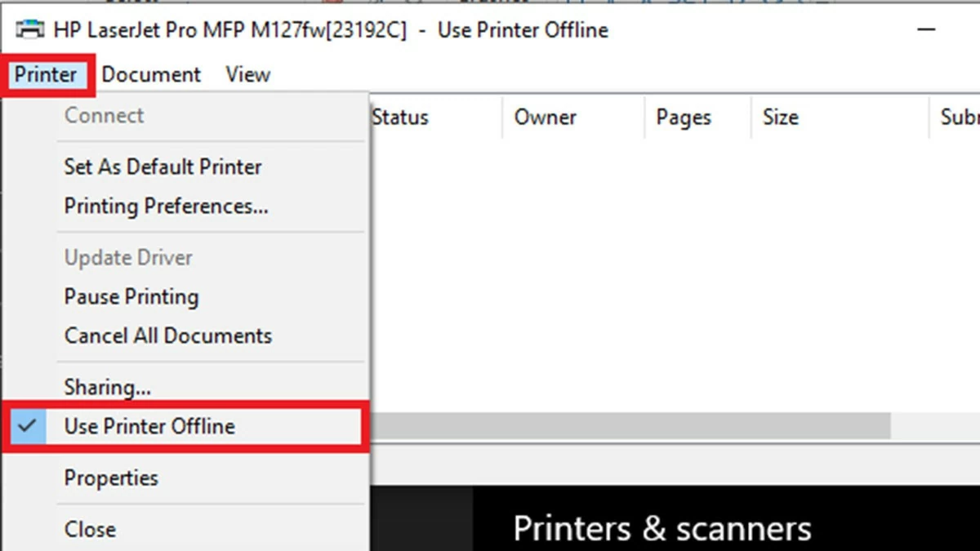Open the View menu
The image size is (980, 551).
(x=247, y=74)
